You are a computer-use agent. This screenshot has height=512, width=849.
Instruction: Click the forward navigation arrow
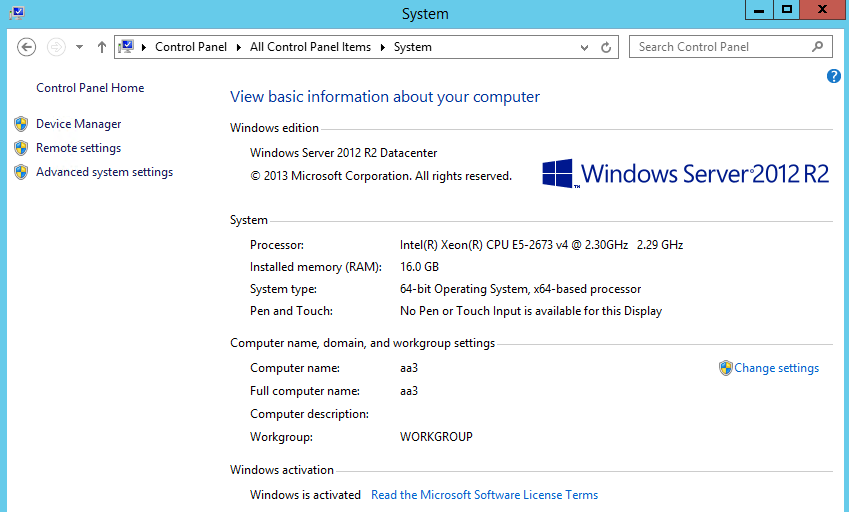click(56, 47)
